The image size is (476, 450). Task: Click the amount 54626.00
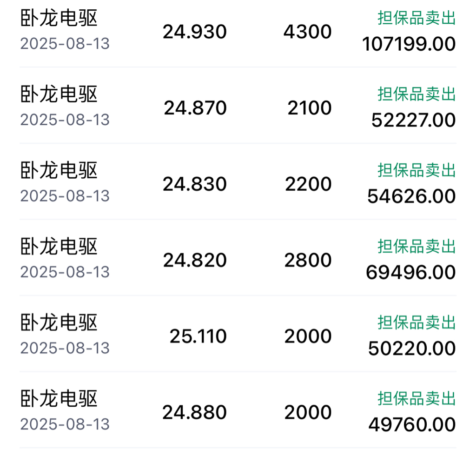click(x=411, y=196)
